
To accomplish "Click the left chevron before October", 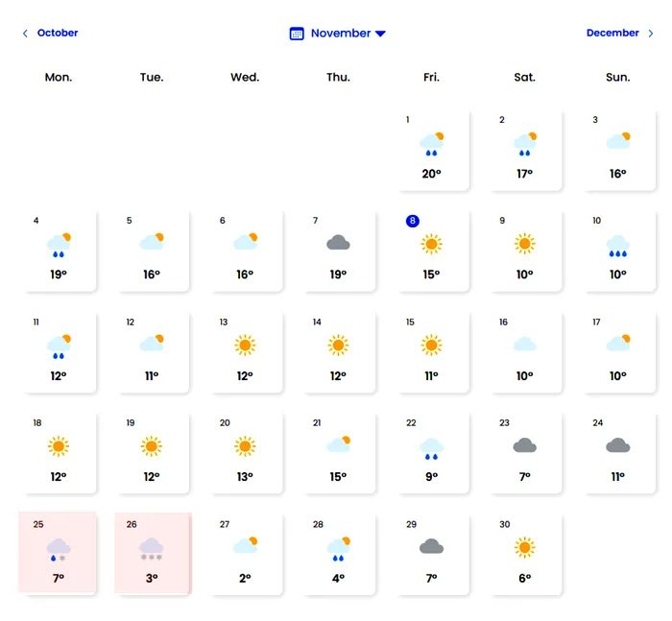I will coord(25,34).
